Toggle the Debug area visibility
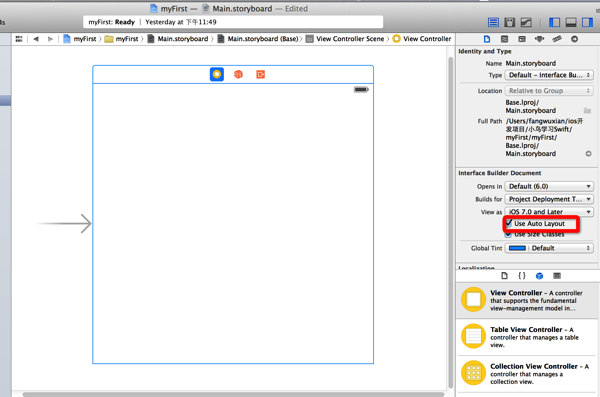 click(571, 23)
